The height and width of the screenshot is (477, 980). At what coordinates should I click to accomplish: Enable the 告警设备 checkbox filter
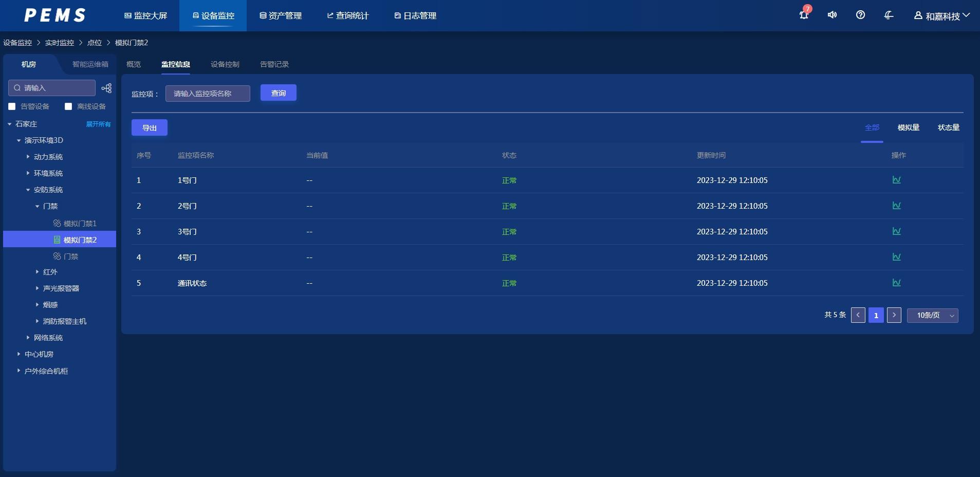(x=12, y=106)
